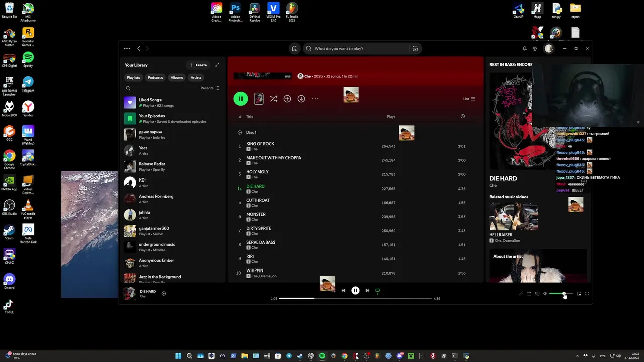Image resolution: width=644 pixels, height=362 pixels.
Task: Skip to the previous track
Action: point(343,291)
